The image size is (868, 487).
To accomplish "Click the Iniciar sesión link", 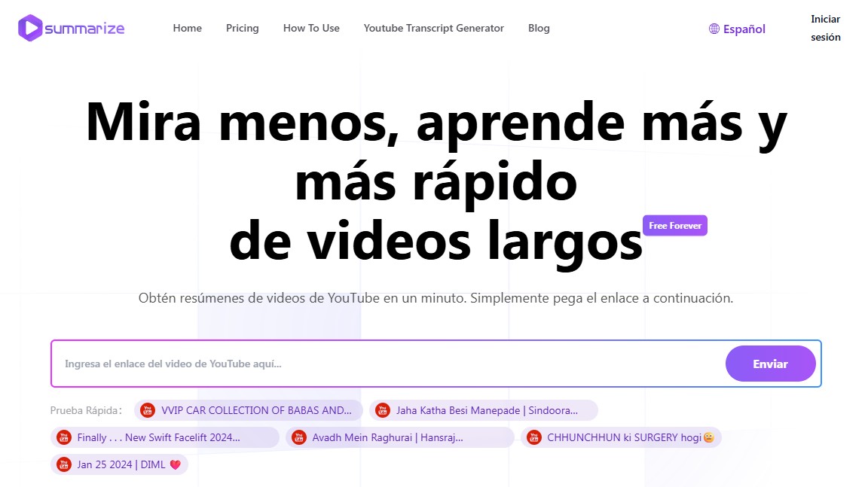I will tap(825, 28).
